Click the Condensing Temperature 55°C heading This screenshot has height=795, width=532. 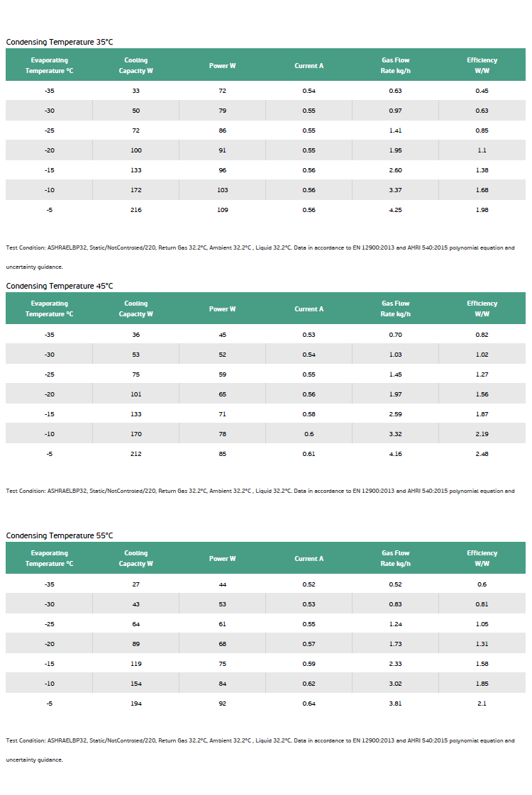[60, 535]
